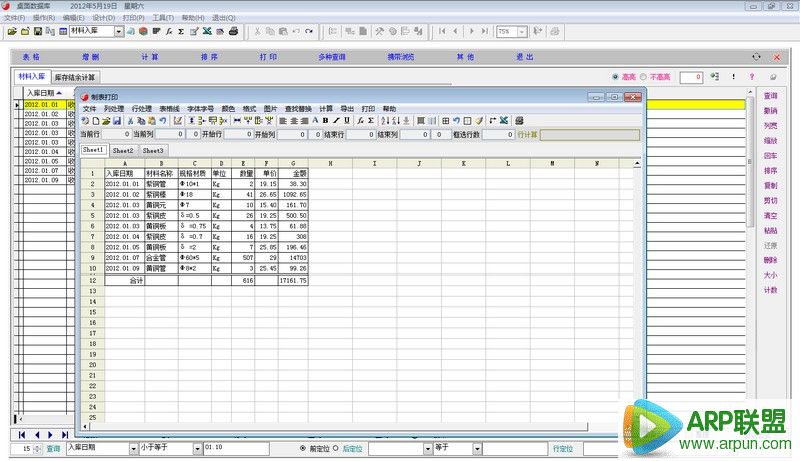Select the 不高亮 radio option
Image resolution: width=800 pixels, height=461 pixels.
point(644,77)
